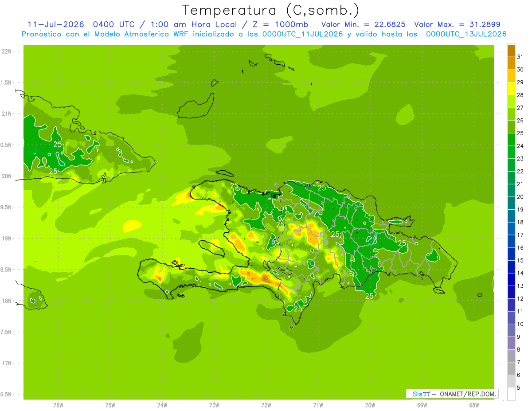Pick the teal legend swatch between 19 and 20
532x411 pixels.
(511, 203)
